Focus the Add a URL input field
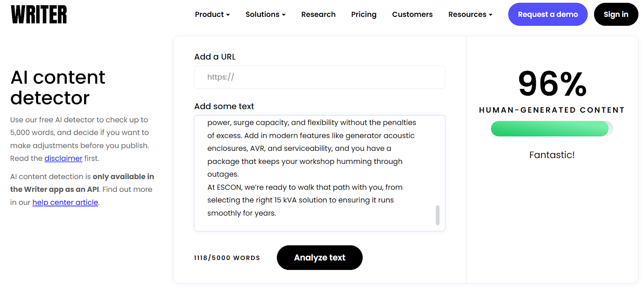Image resolution: width=644 pixels, height=290 pixels. 320,77
